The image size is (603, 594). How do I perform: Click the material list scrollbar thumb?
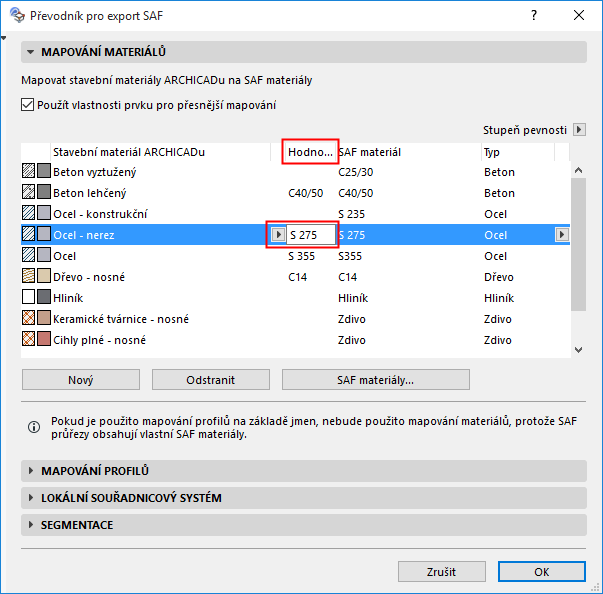[x=578, y=244]
